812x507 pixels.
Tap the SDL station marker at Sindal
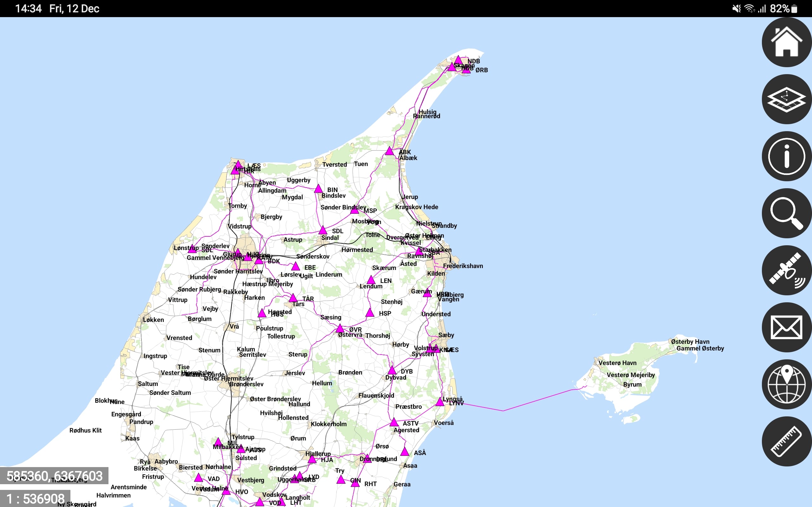[323, 231]
